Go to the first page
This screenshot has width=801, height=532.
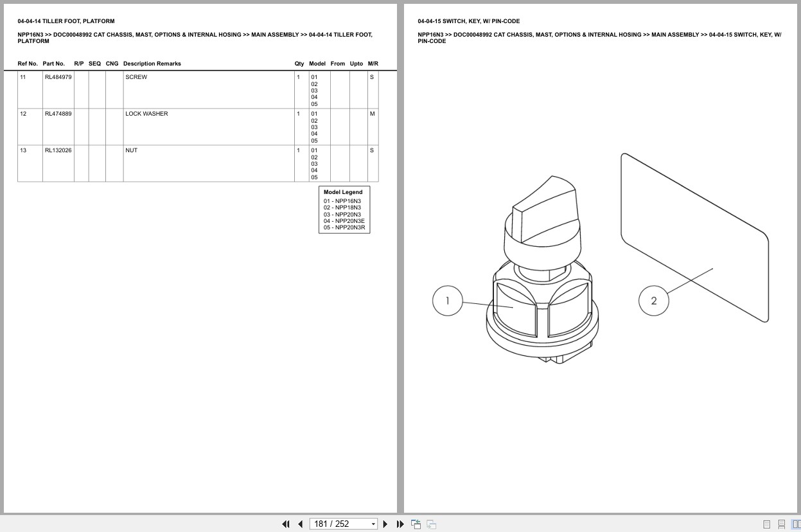point(286,524)
